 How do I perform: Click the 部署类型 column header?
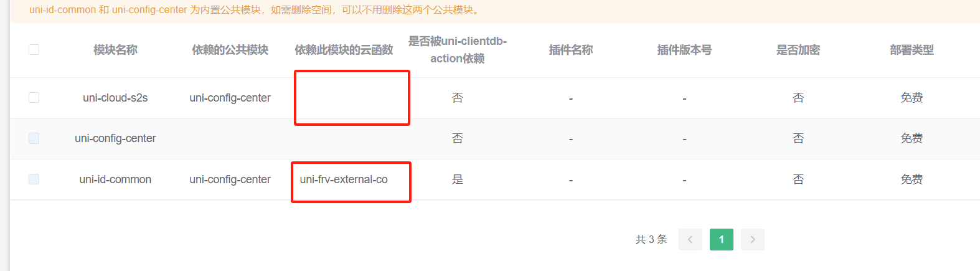[912, 50]
